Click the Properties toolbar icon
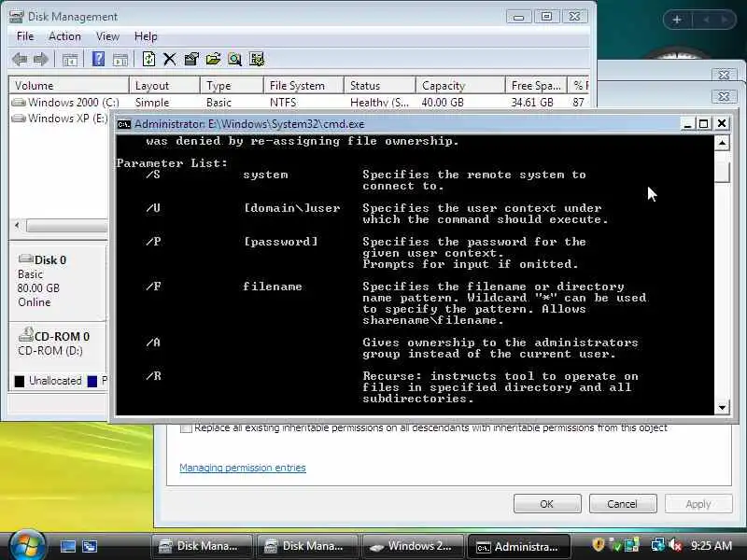The image size is (747, 560). tap(191, 60)
